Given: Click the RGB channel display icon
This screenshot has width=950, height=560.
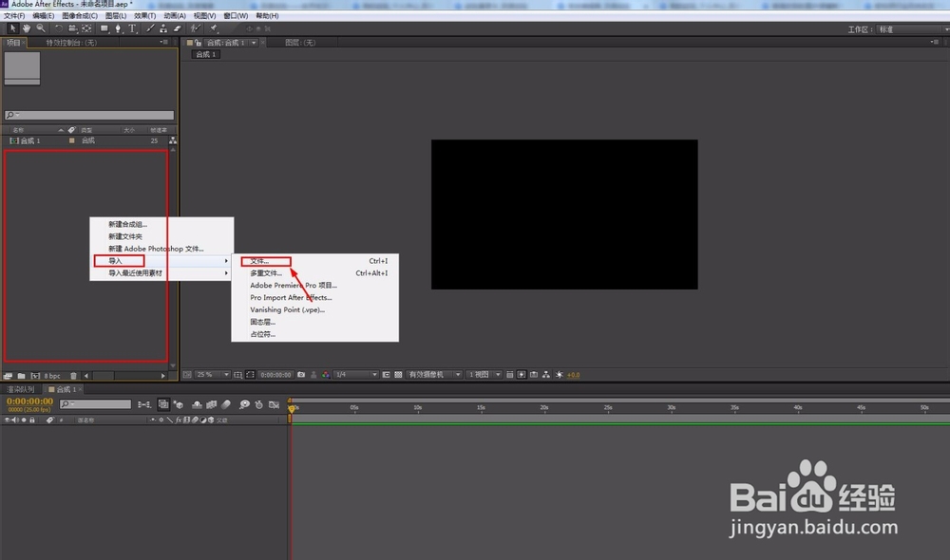Looking at the screenshot, I should coord(326,375).
